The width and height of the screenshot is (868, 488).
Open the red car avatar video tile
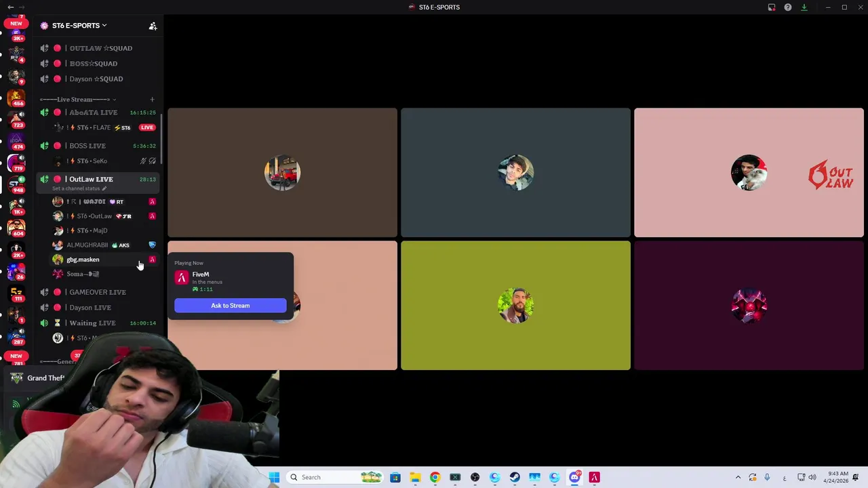click(282, 173)
